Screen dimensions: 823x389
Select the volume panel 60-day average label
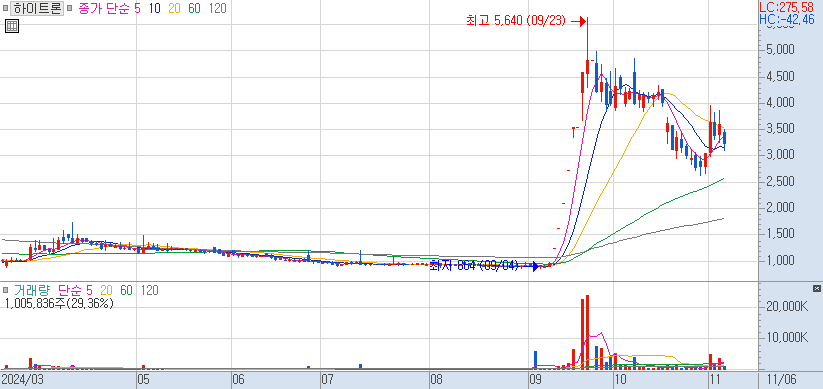pyautogui.click(x=126, y=290)
